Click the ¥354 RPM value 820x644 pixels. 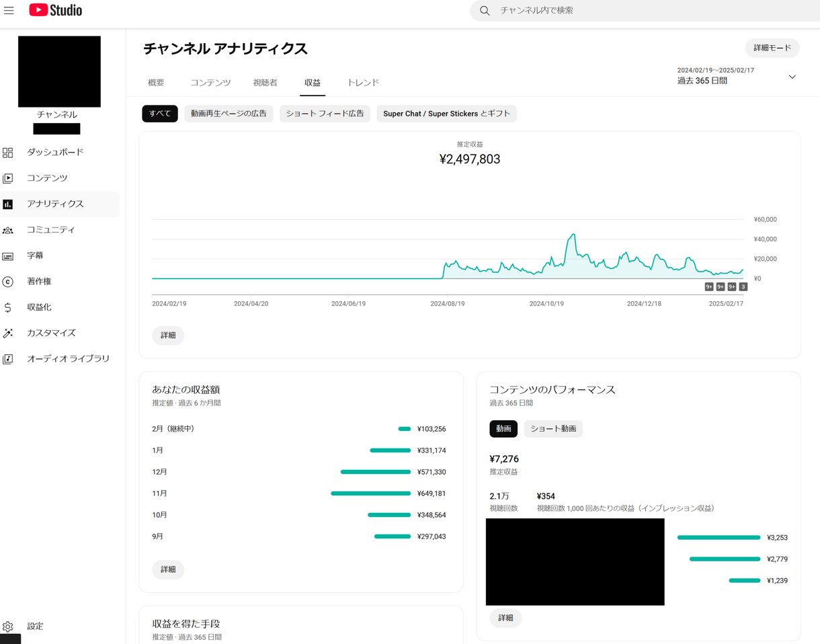(546, 496)
